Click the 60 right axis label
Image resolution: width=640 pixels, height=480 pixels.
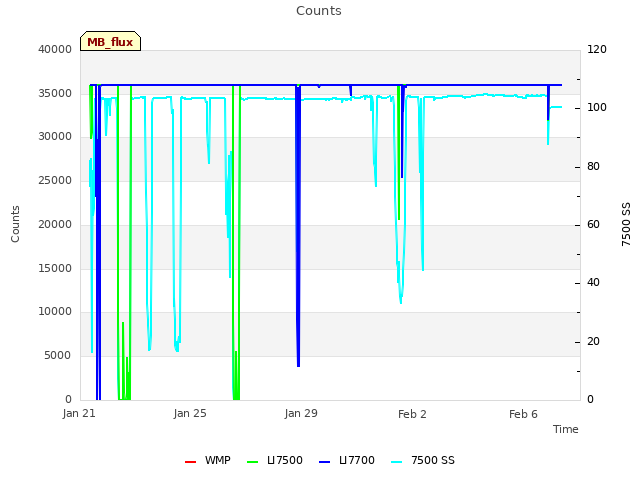click(593, 224)
